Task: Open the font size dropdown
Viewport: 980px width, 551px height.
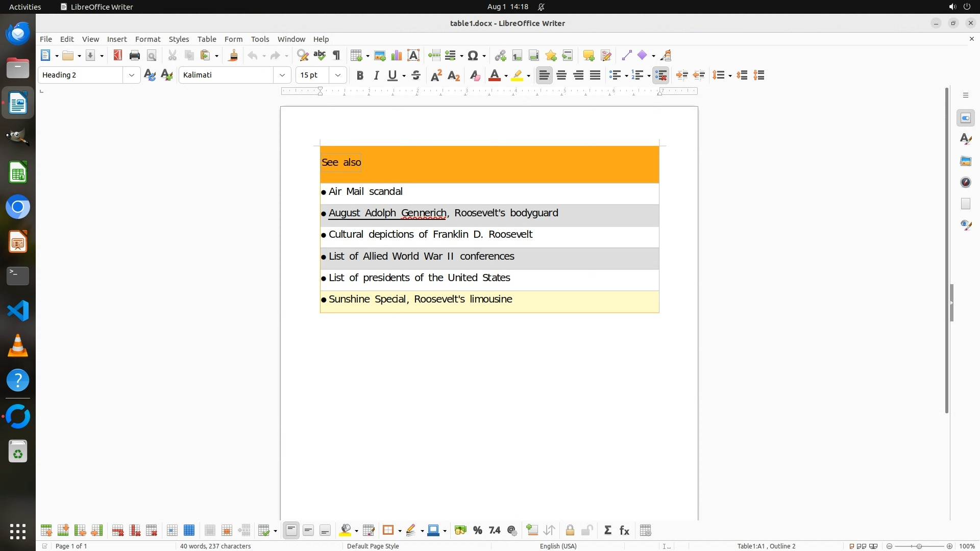Action: point(338,75)
